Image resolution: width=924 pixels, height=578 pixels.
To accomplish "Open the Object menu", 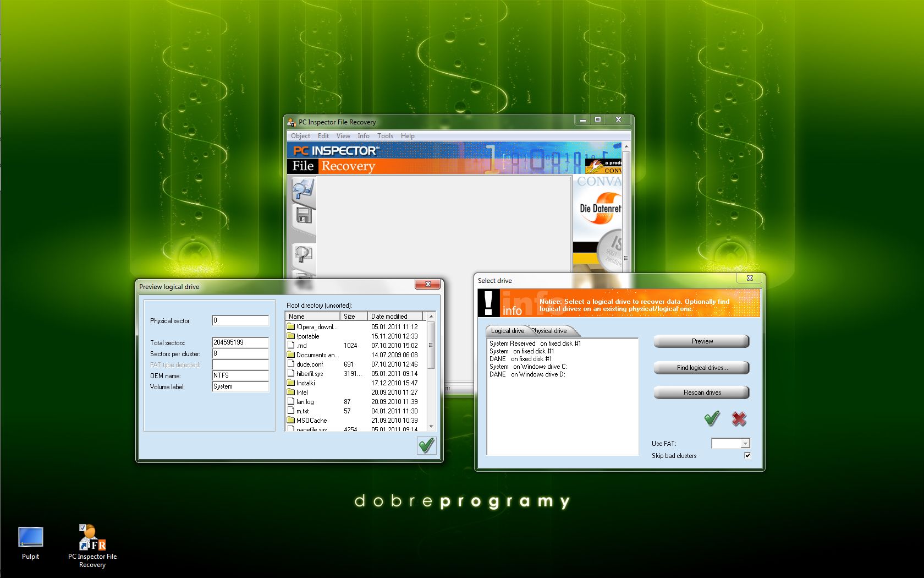I will (300, 136).
